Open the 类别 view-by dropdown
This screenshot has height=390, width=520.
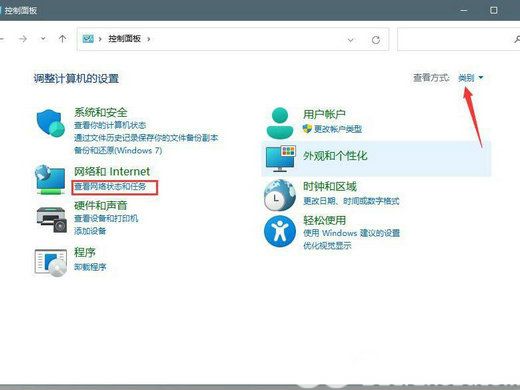[470, 78]
